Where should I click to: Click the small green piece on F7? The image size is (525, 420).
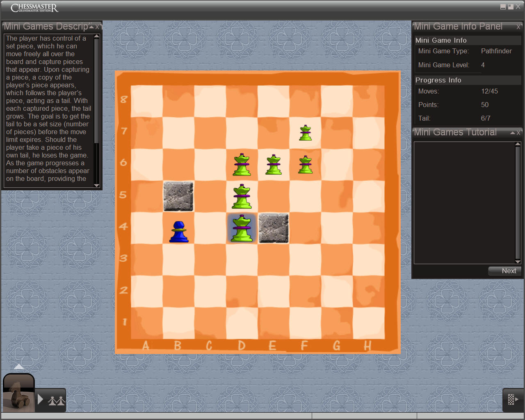point(305,133)
